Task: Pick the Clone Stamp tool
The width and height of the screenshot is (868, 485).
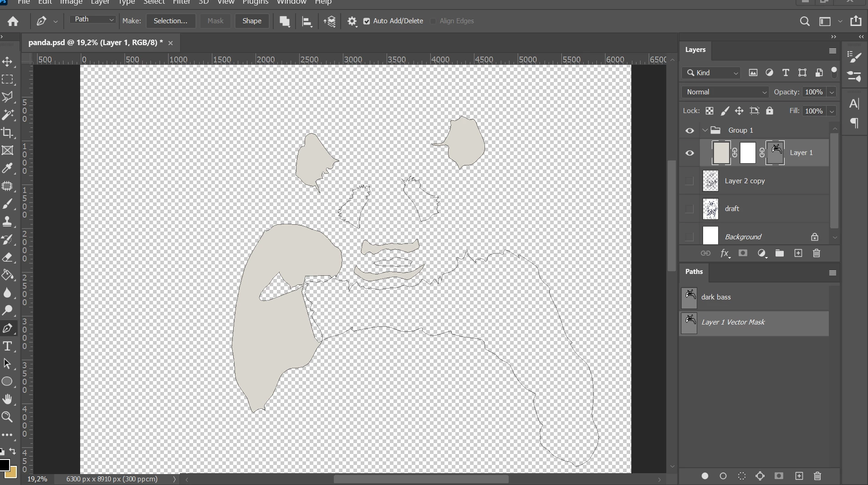Action: click(x=7, y=222)
